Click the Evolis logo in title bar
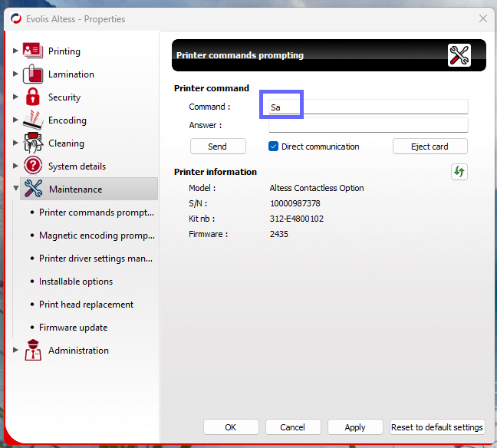497x448 pixels. [16, 18]
